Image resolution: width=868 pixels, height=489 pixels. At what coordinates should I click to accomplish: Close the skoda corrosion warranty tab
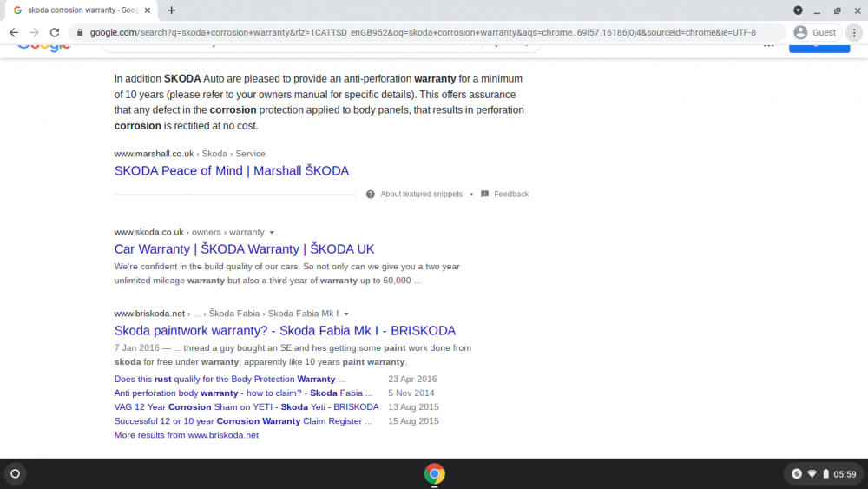point(148,10)
